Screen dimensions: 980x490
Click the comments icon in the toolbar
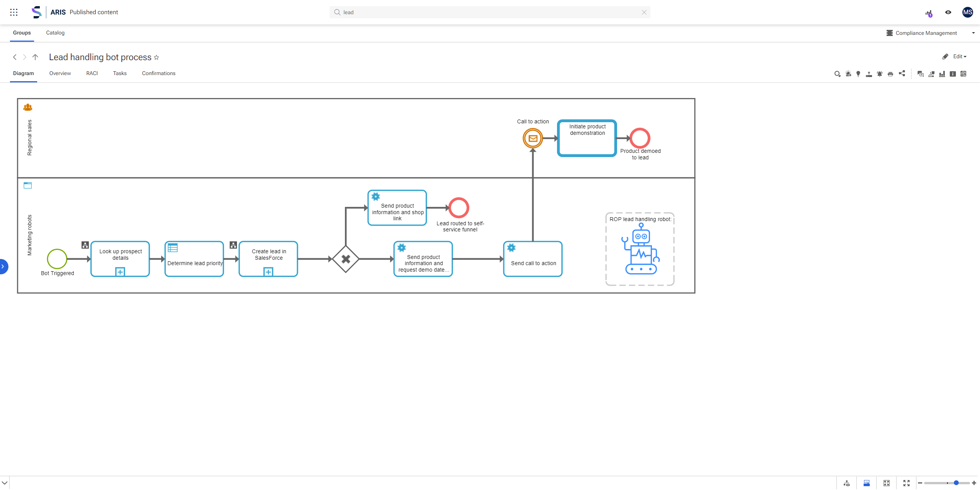pos(921,74)
